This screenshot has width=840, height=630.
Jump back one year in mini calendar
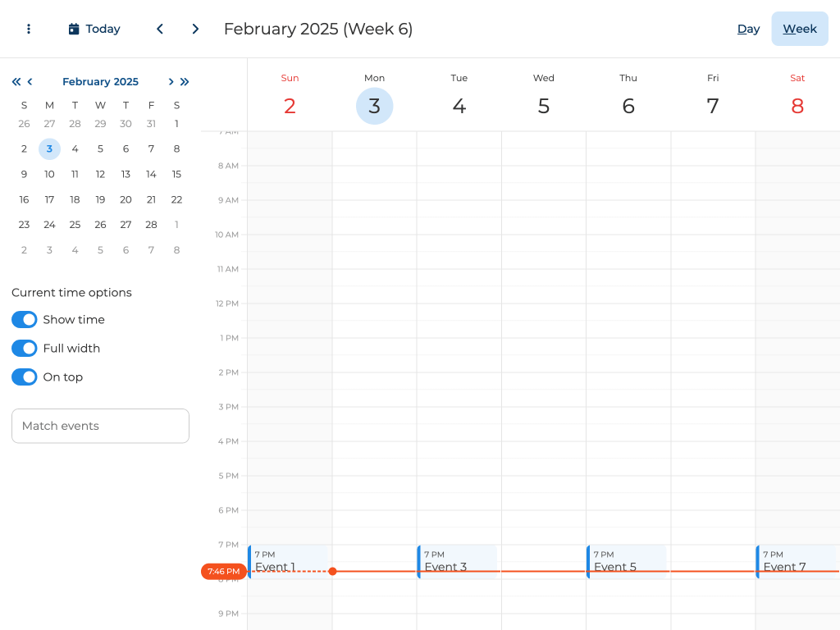coord(16,82)
